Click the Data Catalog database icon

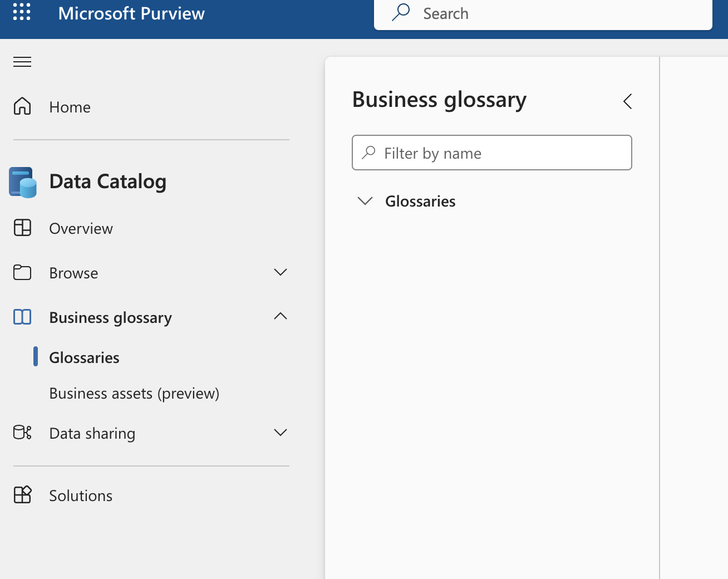(x=23, y=183)
